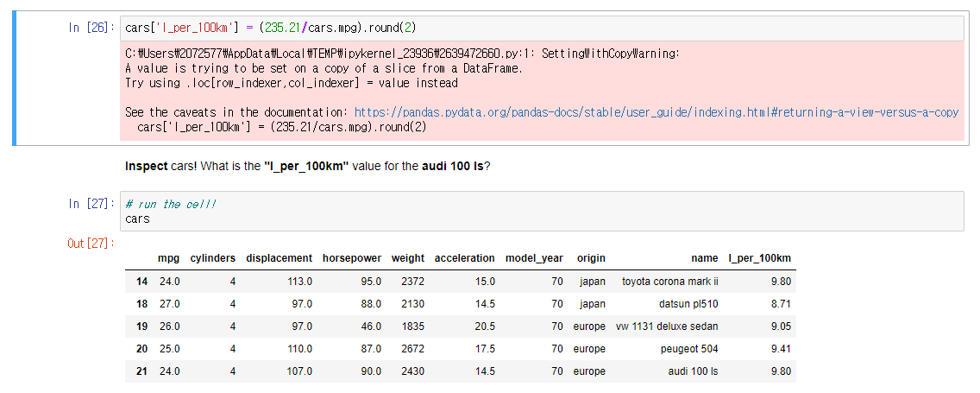
Task: Click the 8.71 l_per_100km value
Action: click(x=782, y=304)
